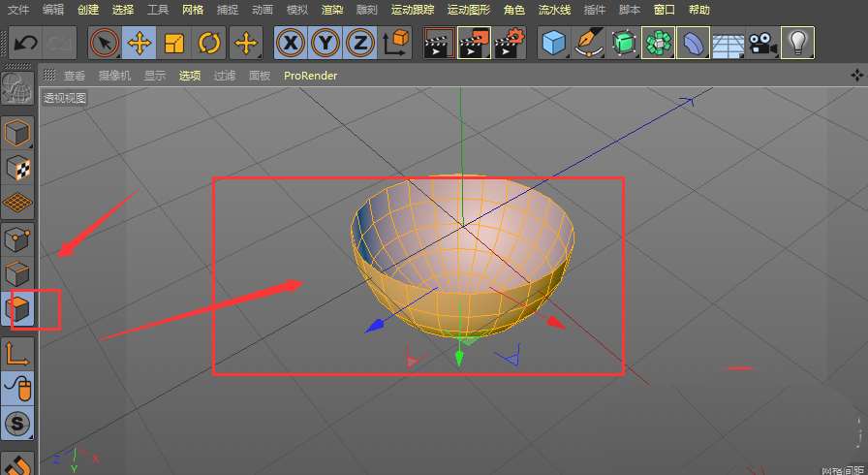
Task: Toggle the Y axis lock
Action: point(325,44)
